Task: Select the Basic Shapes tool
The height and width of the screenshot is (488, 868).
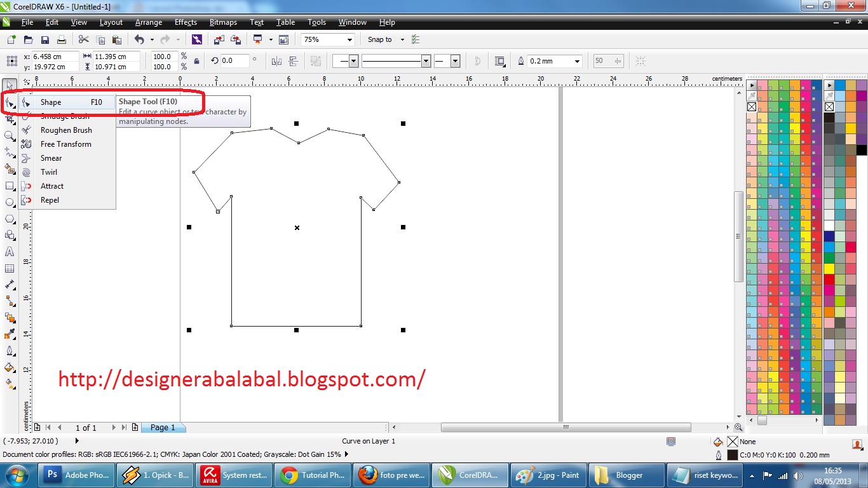Action: tap(10, 235)
